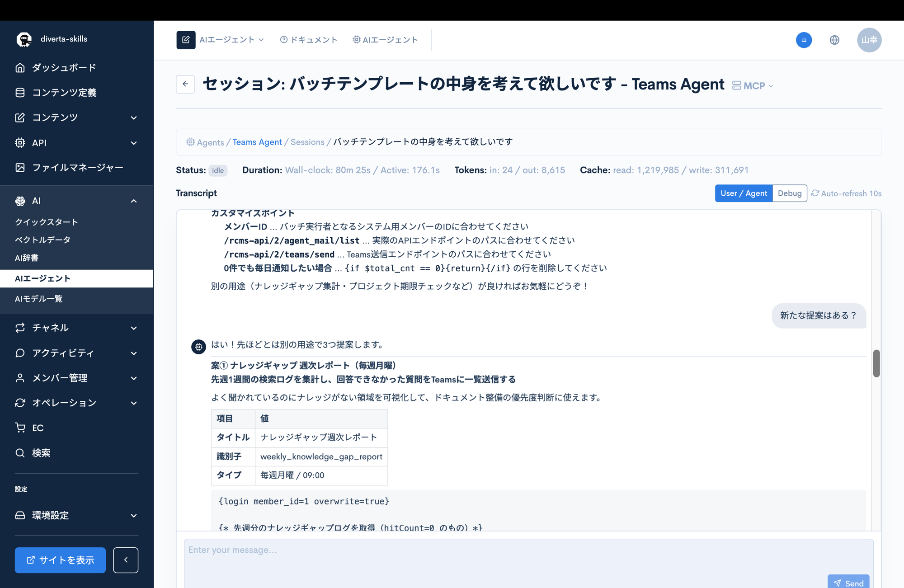The width and height of the screenshot is (904, 588).
Task: Expand the API sidebar chevron
Action: point(134,143)
